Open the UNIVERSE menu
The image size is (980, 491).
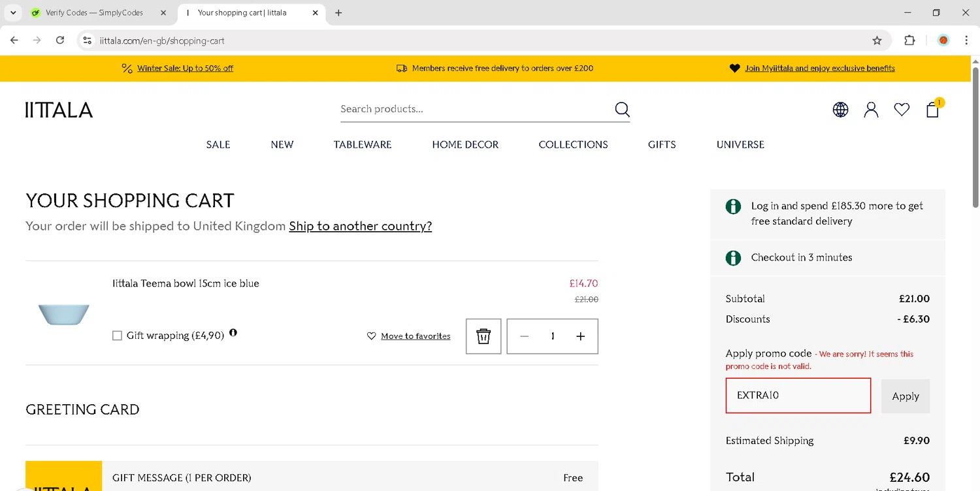click(x=740, y=145)
